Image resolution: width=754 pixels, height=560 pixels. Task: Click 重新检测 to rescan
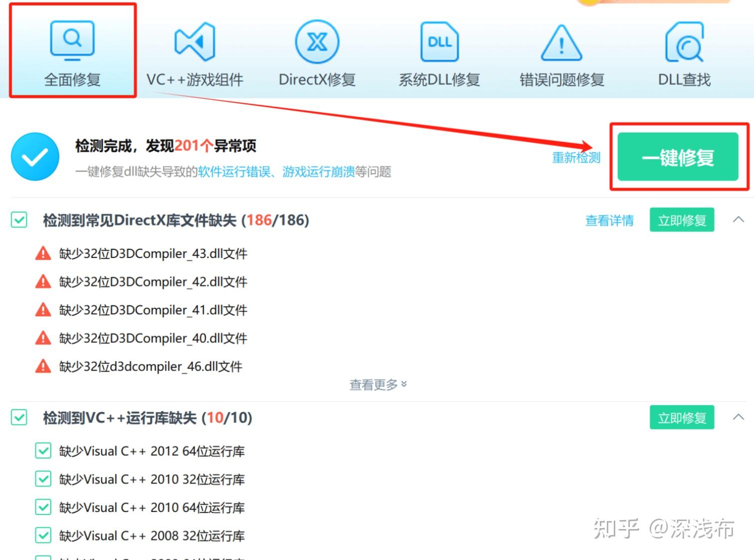click(576, 157)
